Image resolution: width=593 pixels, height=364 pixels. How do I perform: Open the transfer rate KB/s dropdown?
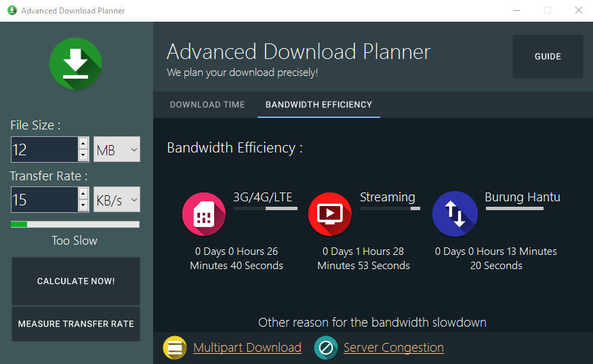coord(117,199)
